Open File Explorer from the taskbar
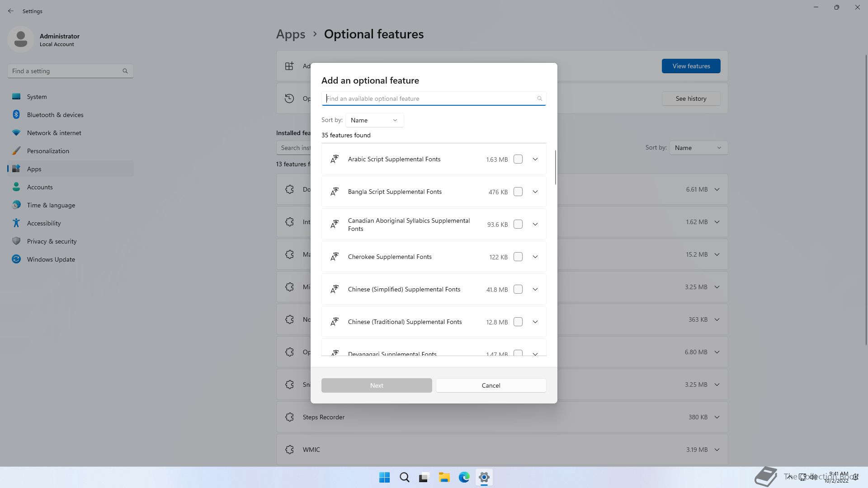The image size is (868, 488). [444, 477]
